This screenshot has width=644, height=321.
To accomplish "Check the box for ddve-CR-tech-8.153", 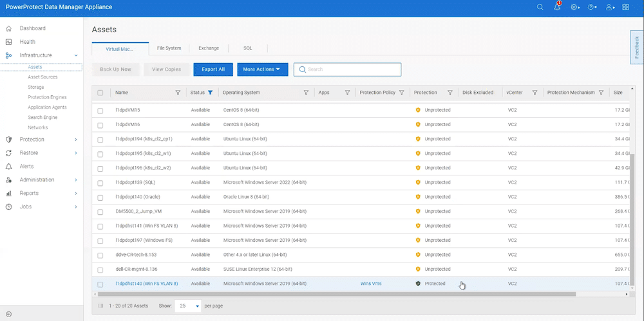I will click(100, 255).
